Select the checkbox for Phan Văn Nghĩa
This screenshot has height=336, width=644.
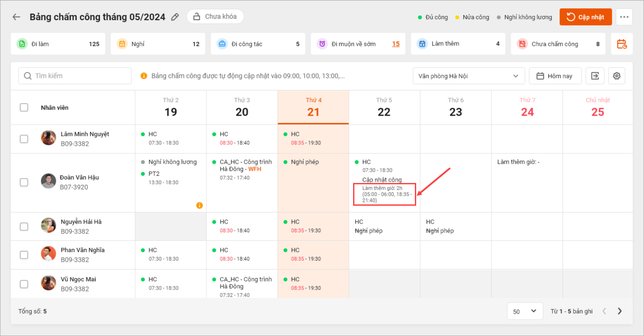tap(24, 255)
